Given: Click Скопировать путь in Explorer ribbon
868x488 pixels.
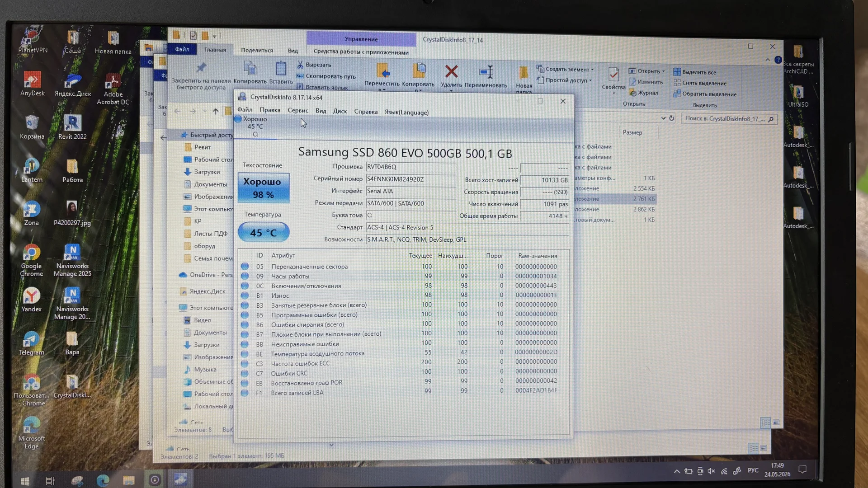Looking at the screenshot, I should 326,76.
